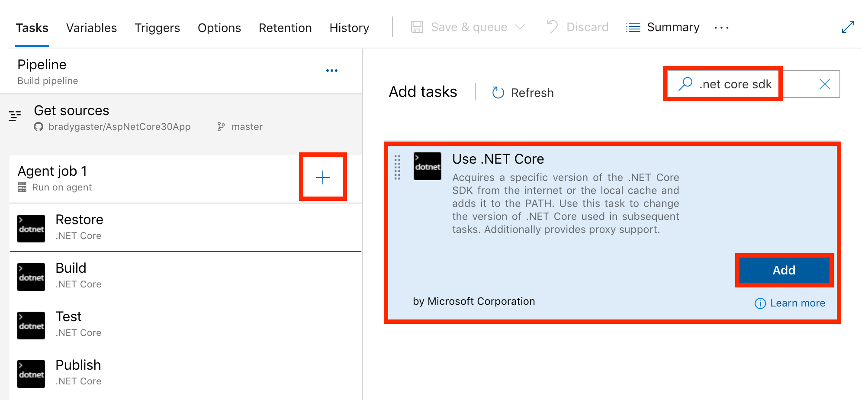Screen dimensions: 868x400
Task: Click the Use .NET Core dotnet icon
Action: click(427, 166)
